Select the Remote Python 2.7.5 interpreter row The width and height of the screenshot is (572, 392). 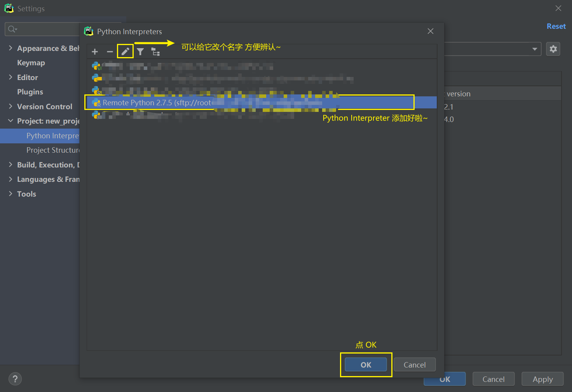262,103
